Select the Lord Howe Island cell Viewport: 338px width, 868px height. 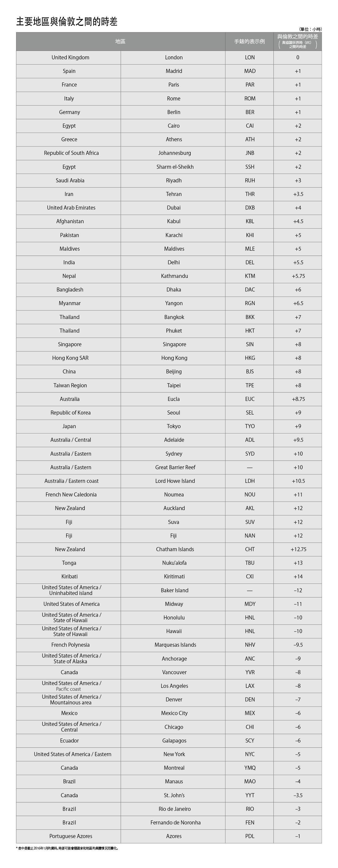(175, 481)
